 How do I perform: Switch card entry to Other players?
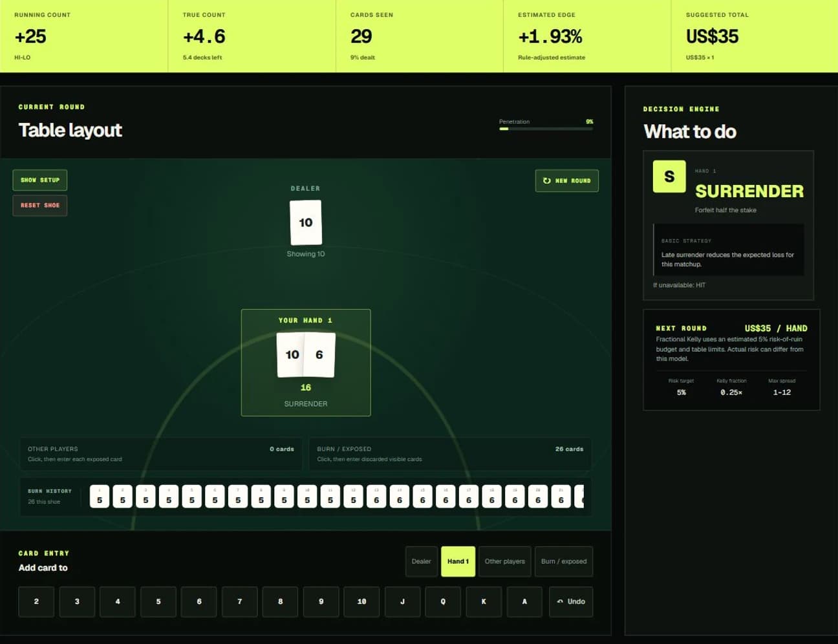pyautogui.click(x=505, y=561)
